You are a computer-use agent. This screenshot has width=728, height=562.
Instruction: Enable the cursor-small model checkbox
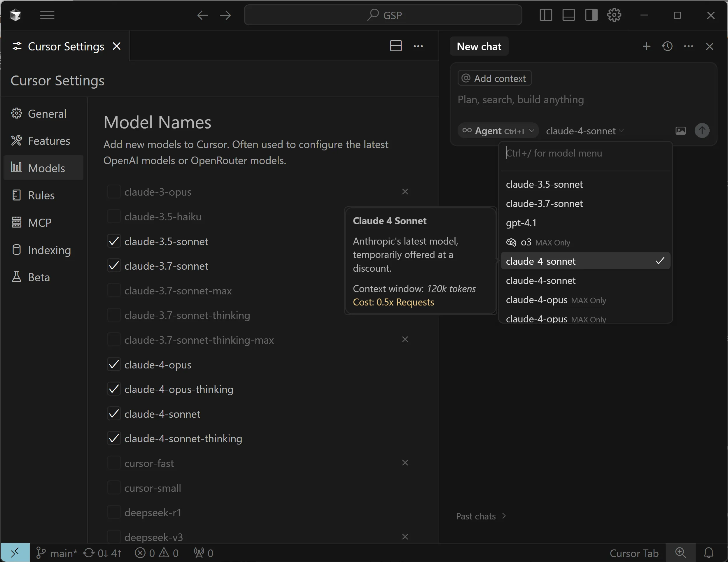[x=114, y=488]
